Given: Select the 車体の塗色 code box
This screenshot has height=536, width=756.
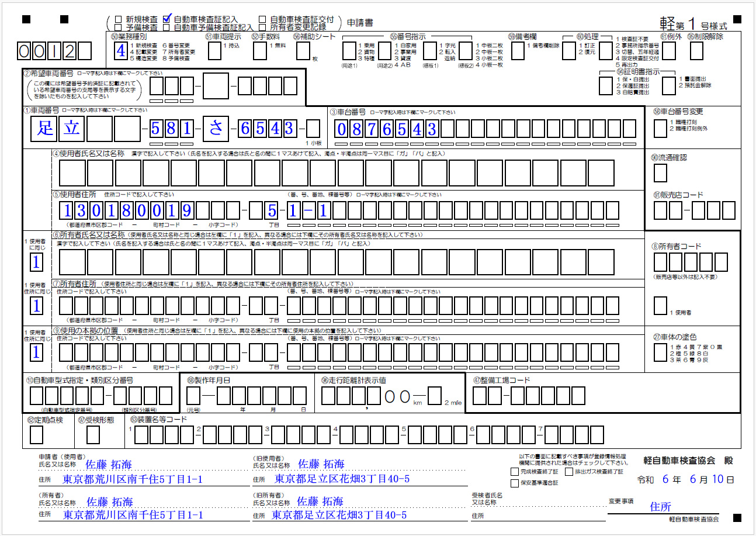Looking at the screenshot, I should (x=660, y=352).
